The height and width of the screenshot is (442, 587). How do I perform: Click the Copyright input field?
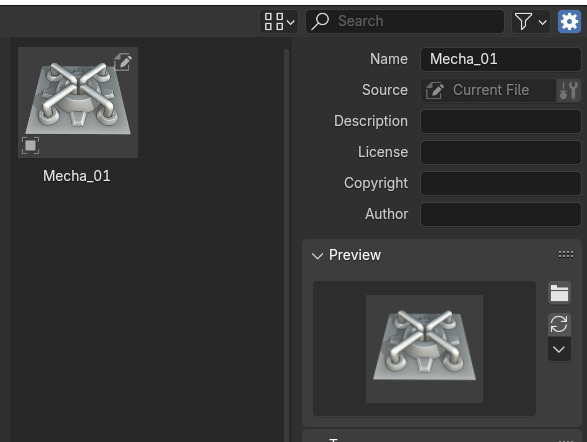click(x=501, y=183)
